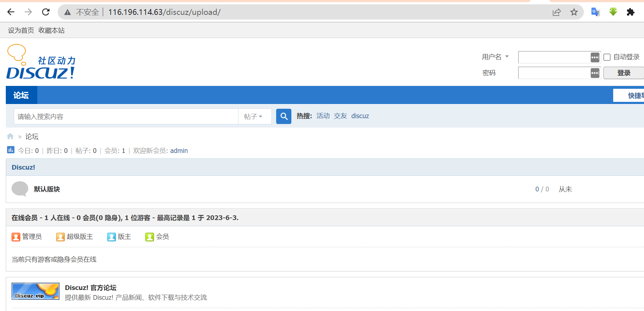Open the 论坛 breadcrumb link
This screenshot has height=311, width=644.
32,137
